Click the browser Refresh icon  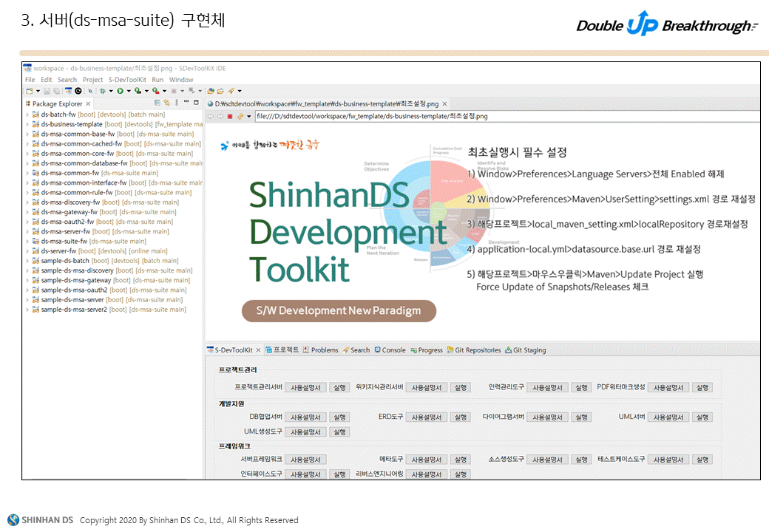[240, 117]
